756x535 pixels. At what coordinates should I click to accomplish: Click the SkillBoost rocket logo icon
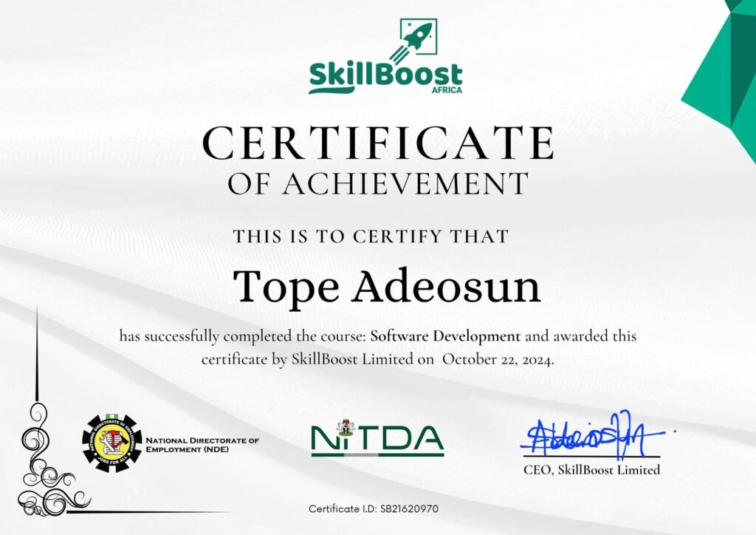tap(413, 41)
